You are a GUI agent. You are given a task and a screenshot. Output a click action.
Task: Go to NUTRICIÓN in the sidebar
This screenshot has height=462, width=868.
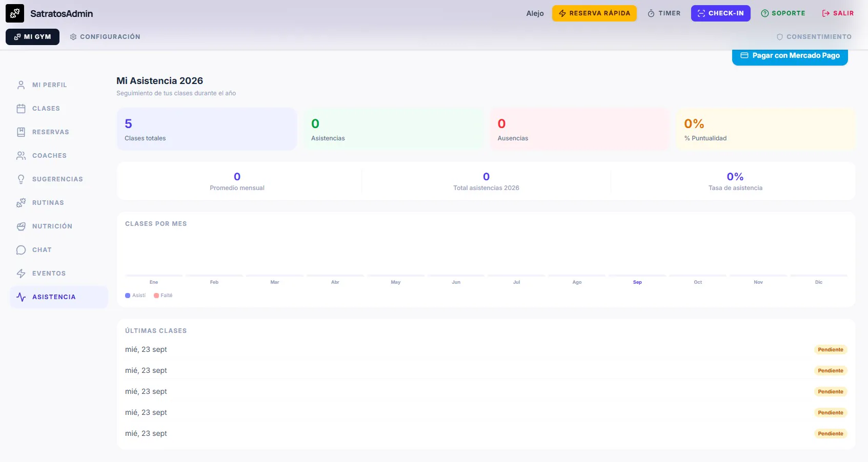(59, 226)
